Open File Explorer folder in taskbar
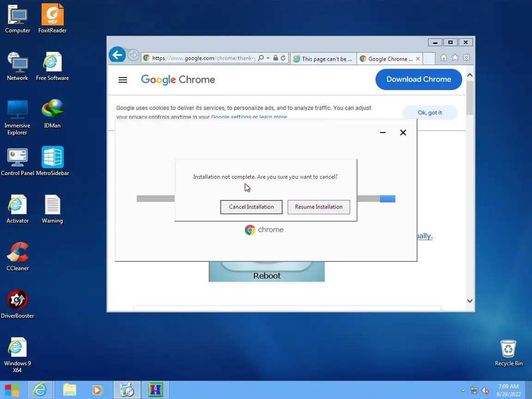 tap(70, 390)
